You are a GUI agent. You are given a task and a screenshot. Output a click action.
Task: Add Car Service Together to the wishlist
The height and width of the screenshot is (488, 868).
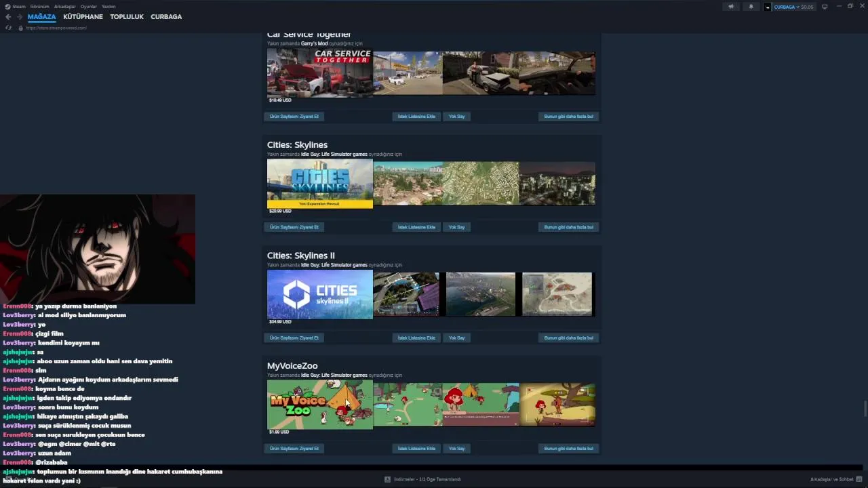[416, 117]
